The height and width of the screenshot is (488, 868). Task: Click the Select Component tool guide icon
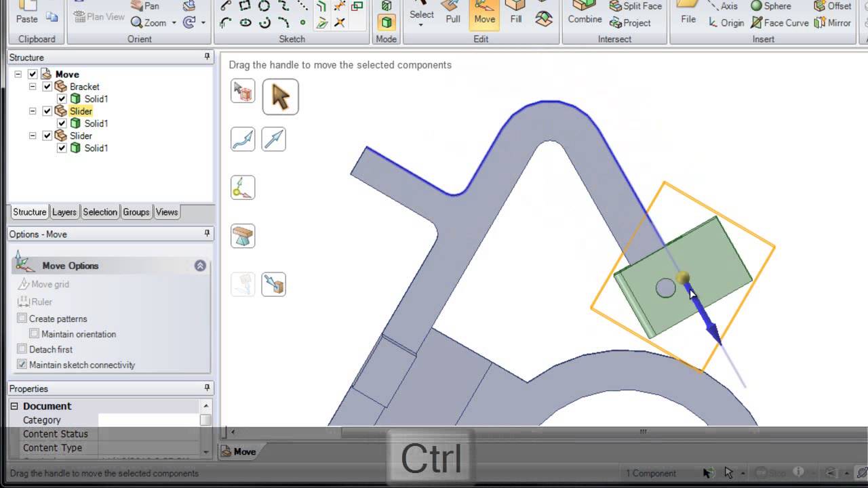pos(243,91)
